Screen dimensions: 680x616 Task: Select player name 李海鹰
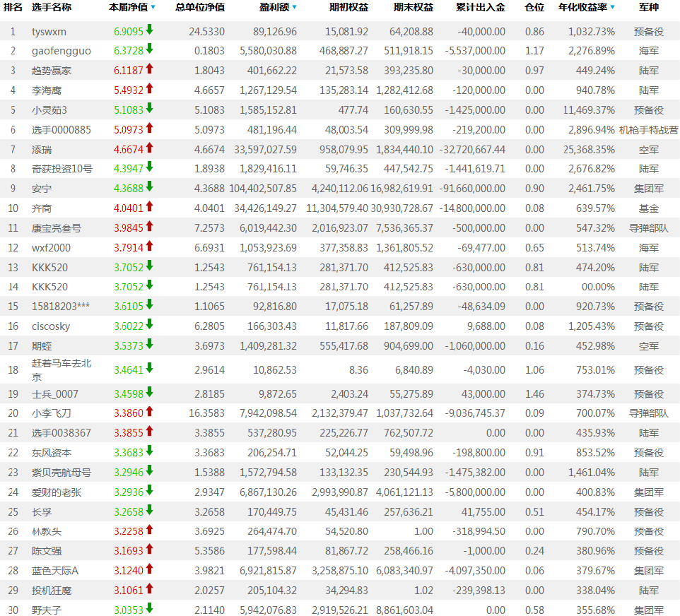coord(47,90)
